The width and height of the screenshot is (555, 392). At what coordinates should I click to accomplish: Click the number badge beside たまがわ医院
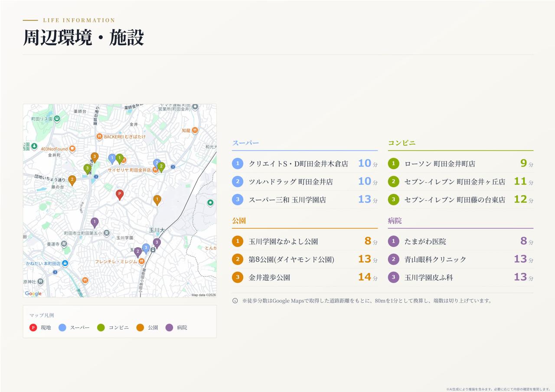click(393, 241)
